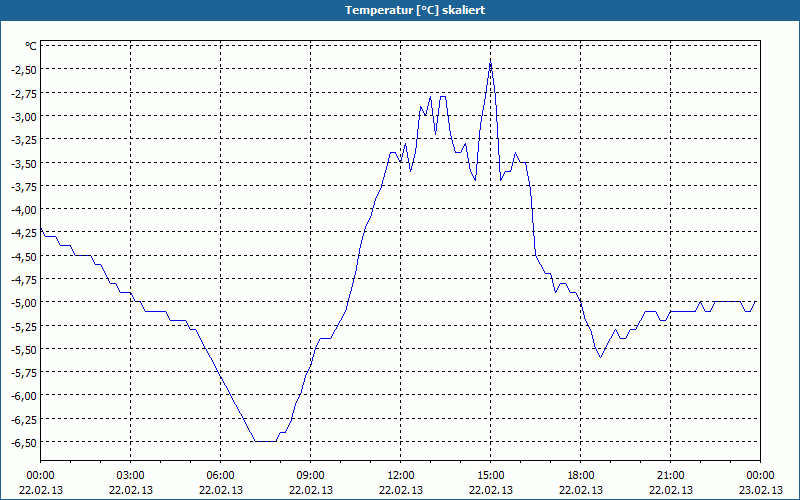Click the 03:00 time axis label
The image size is (800, 500).
[x=131, y=476]
